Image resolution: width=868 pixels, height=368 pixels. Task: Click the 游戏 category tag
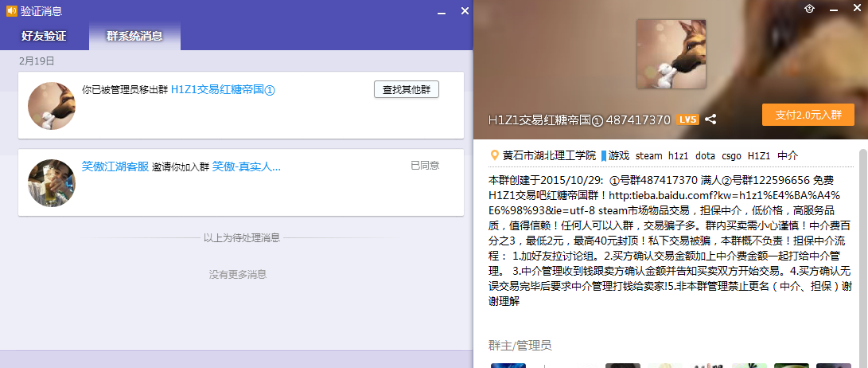click(619, 156)
